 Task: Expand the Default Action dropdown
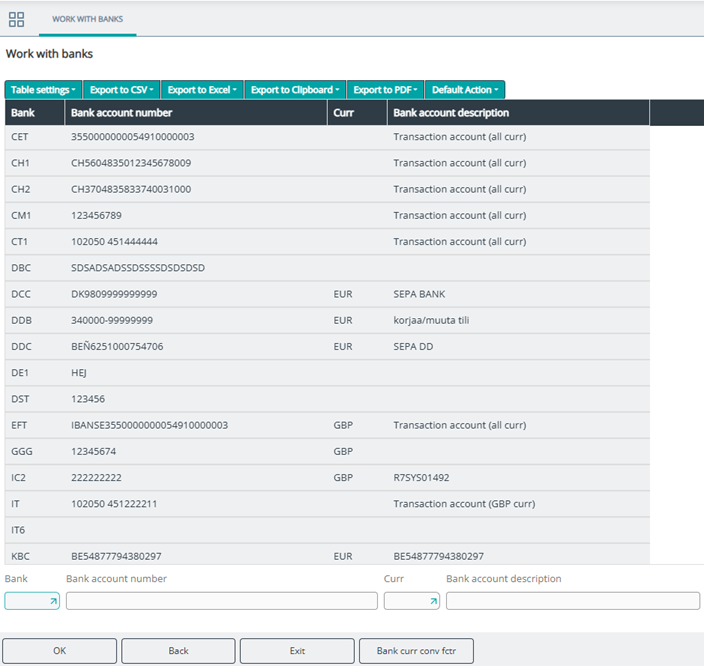pyautogui.click(x=465, y=90)
